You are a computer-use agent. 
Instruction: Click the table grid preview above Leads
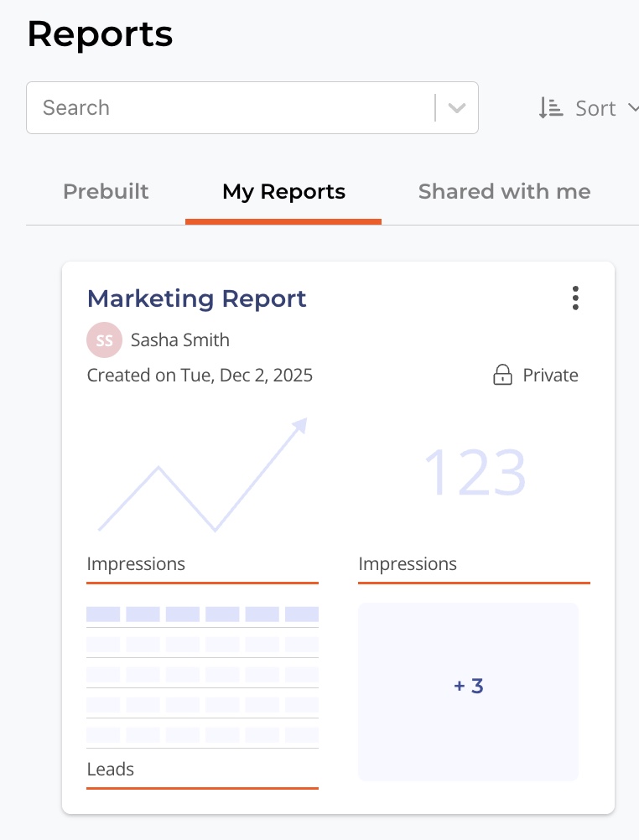[x=202, y=674]
